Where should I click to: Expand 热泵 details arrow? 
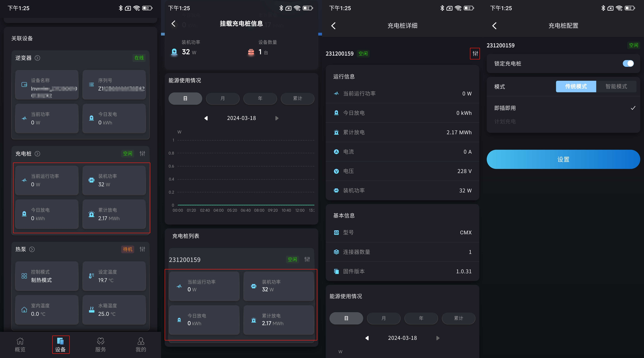[x=32, y=249]
